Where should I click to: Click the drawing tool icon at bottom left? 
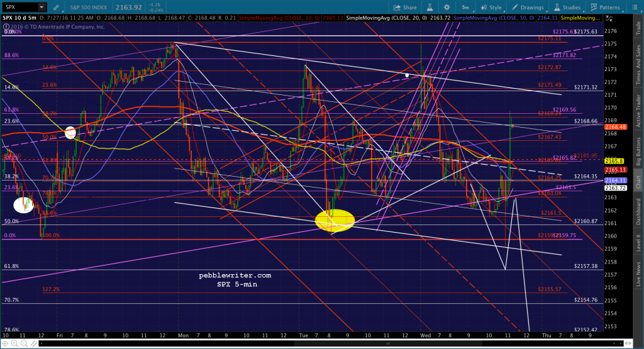point(33,344)
